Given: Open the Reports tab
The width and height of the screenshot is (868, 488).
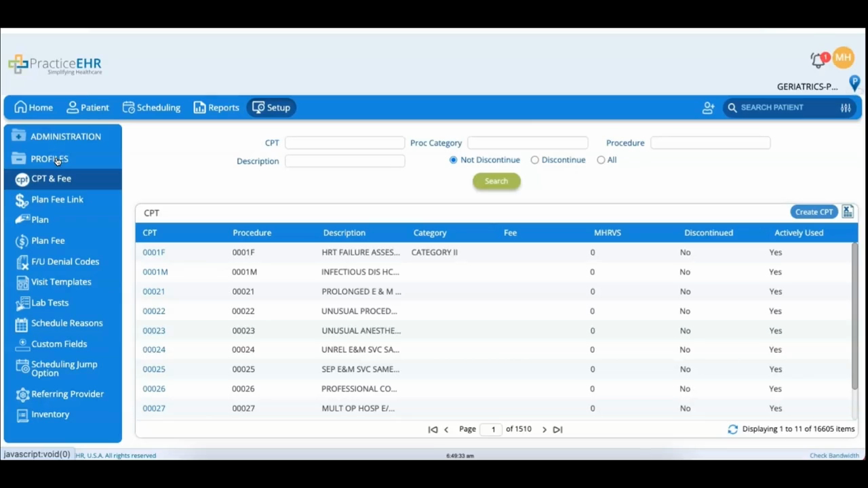Looking at the screenshot, I should 216,107.
